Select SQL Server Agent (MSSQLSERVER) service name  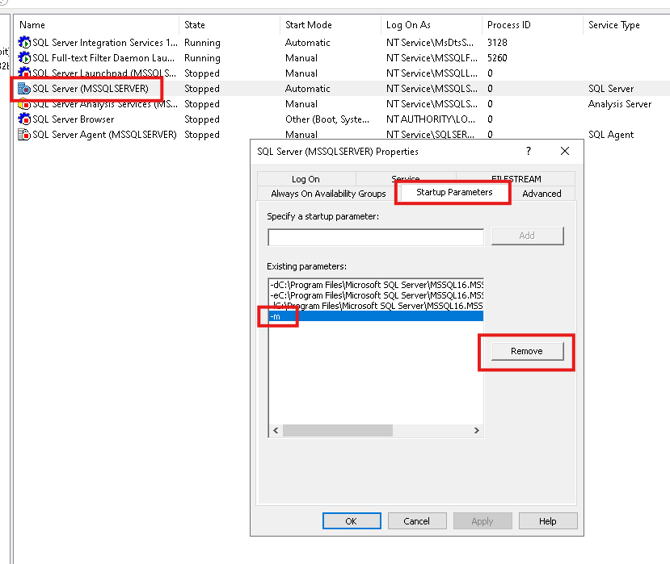(104, 135)
